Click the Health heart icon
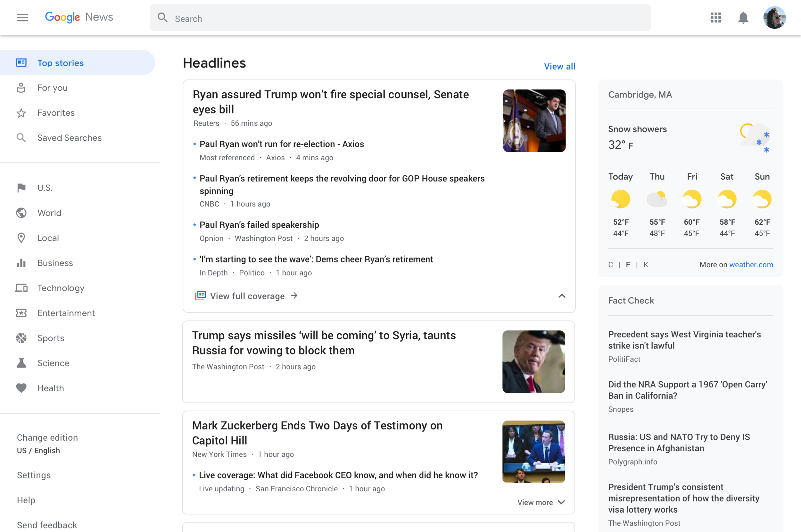The width and height of the screenshot is (801, 532). coord(21,388)
